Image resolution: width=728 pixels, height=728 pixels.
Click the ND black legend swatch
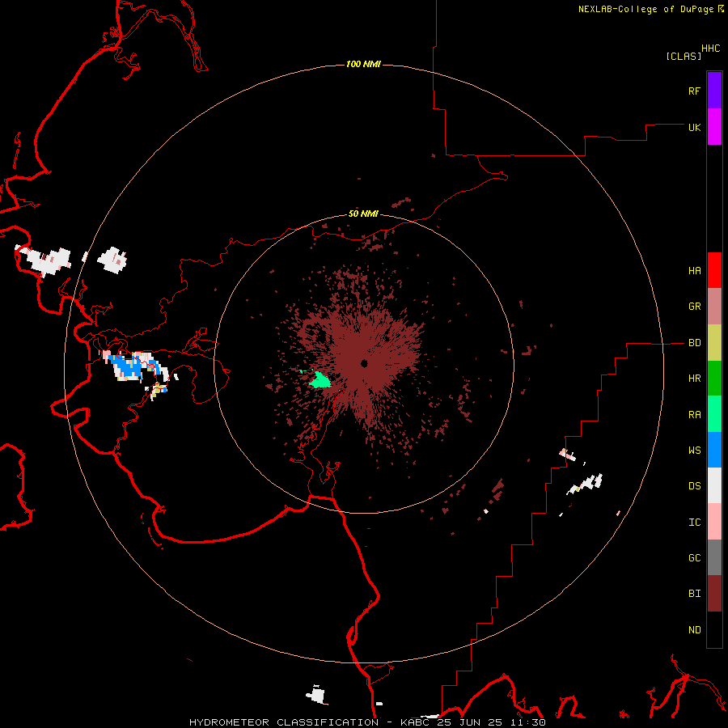714,629
